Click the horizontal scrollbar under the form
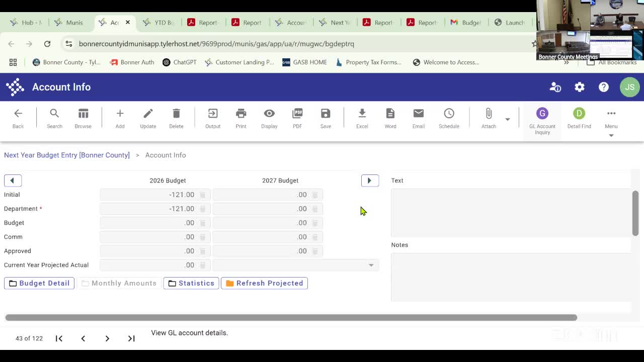Viewport: 644px width, 362px height. [291, 317]
